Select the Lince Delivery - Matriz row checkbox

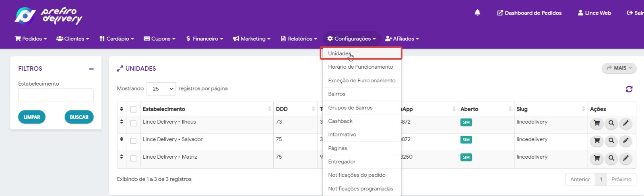click(x=133, y=158)
